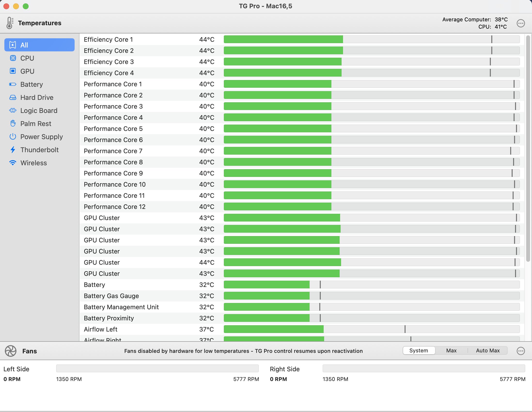
Task: Click the Thunderbolt lightning icon
Action: click(x=13, y=150)
